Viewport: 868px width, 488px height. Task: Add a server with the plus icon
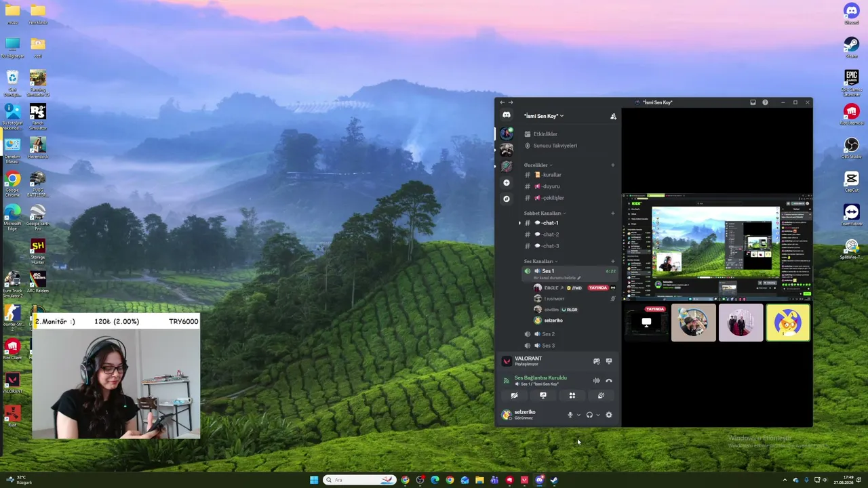(507, 182)
